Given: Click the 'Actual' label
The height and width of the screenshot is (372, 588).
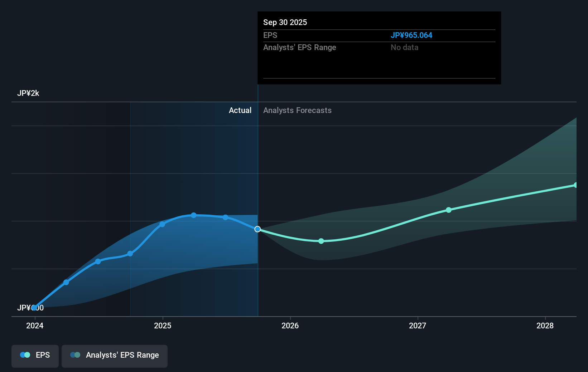Looking at the screenshot, I should (x=240, y=110).
